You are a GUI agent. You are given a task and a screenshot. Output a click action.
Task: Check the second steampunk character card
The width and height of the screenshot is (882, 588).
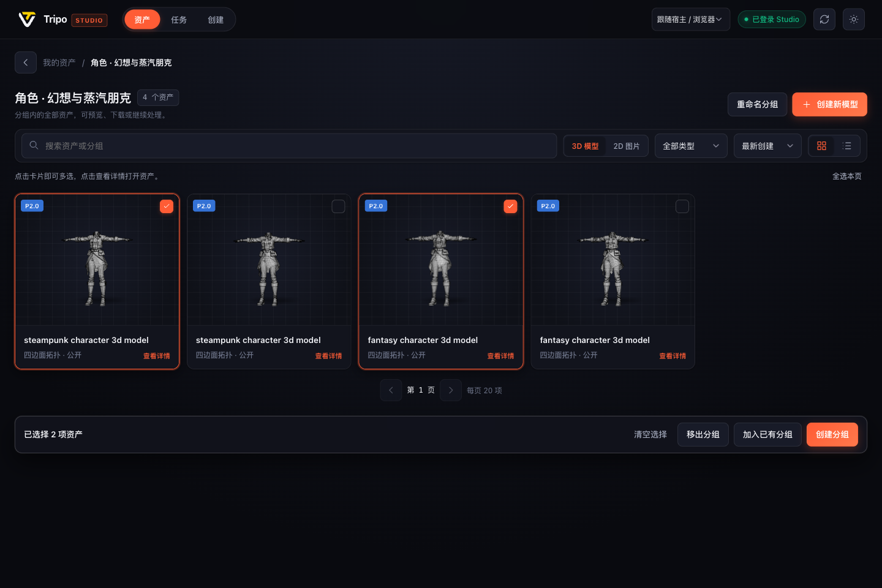coord(338,206)
